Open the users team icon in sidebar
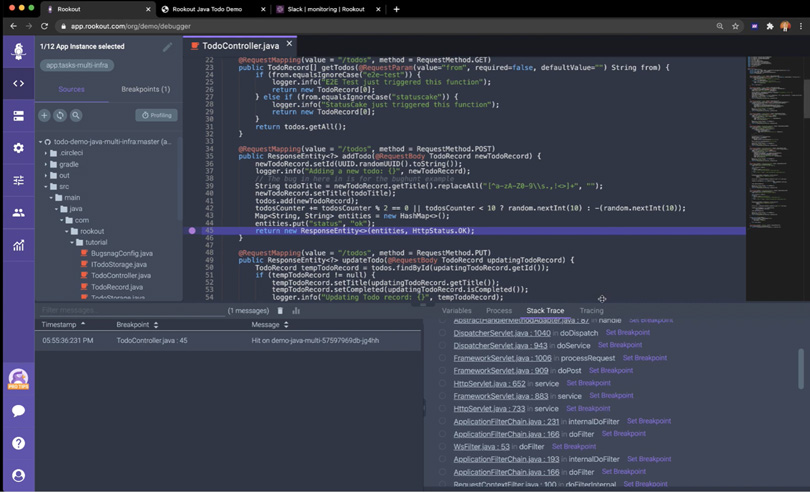 click(x=19, y=212)
